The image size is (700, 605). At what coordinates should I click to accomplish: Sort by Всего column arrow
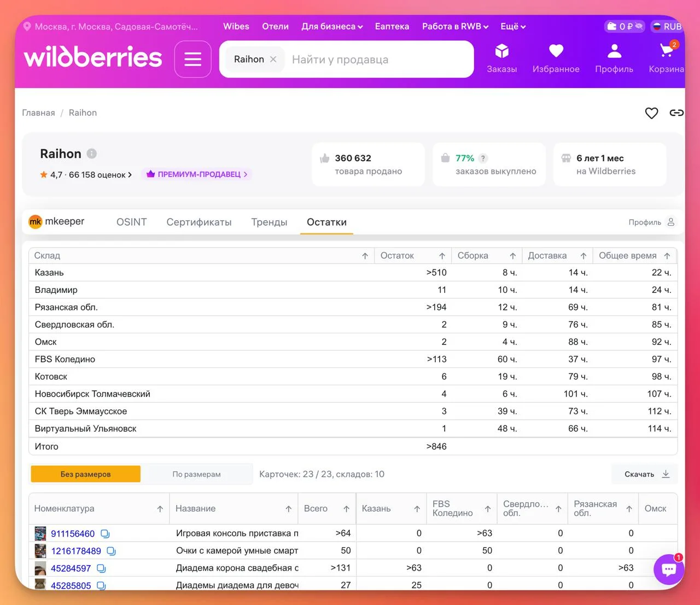(x=346, y=509)
